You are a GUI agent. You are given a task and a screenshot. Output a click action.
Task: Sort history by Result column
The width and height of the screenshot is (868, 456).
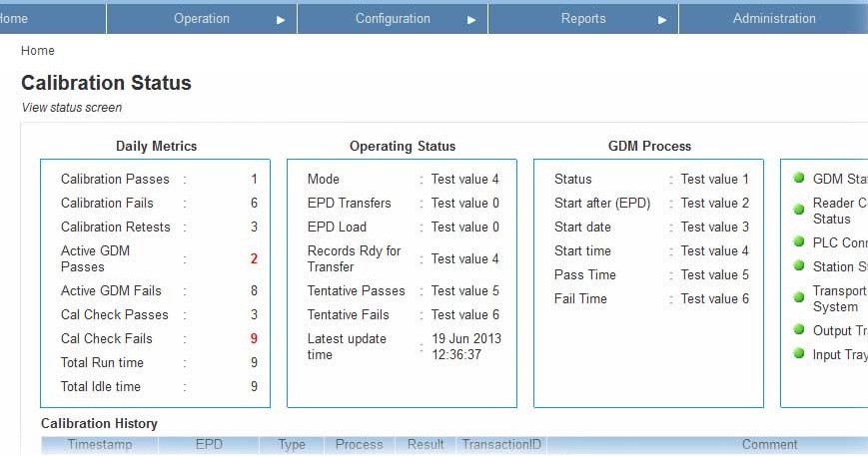[426, 444]
